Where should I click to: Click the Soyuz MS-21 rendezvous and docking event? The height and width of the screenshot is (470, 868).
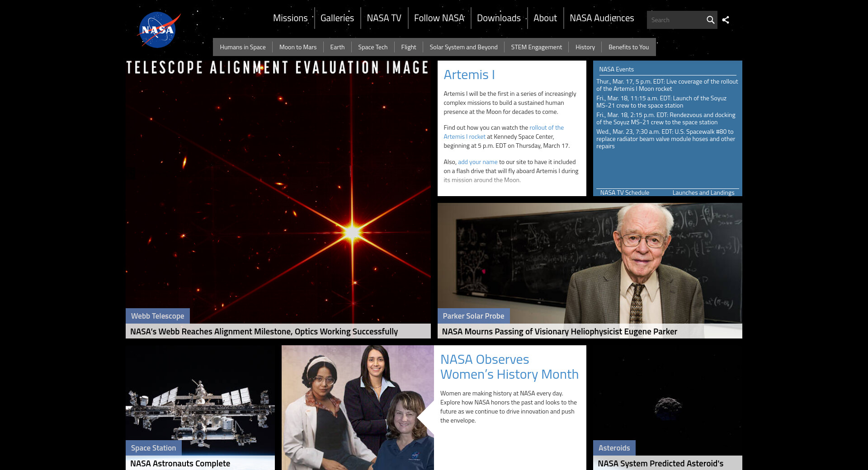point(666,118)
